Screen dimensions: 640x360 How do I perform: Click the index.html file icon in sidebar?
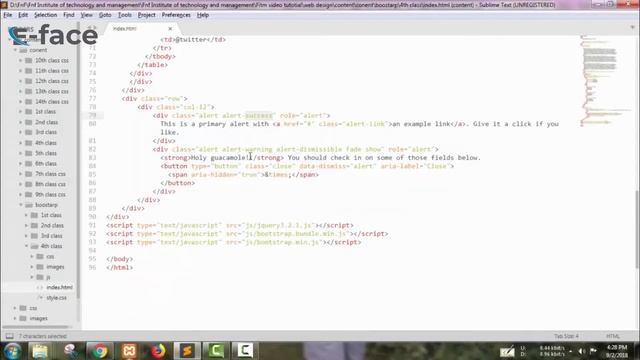pos(40,287)
